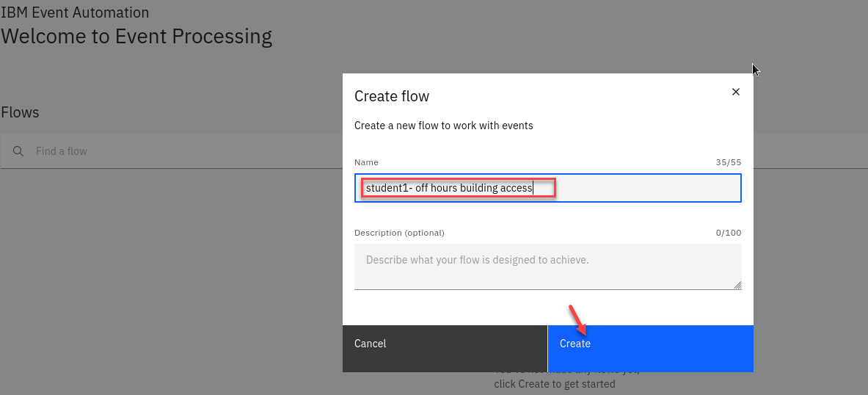The image size is (868, 395).
Task: Click the "Create a new flow" subtitle text
Action: click(443, 126)
